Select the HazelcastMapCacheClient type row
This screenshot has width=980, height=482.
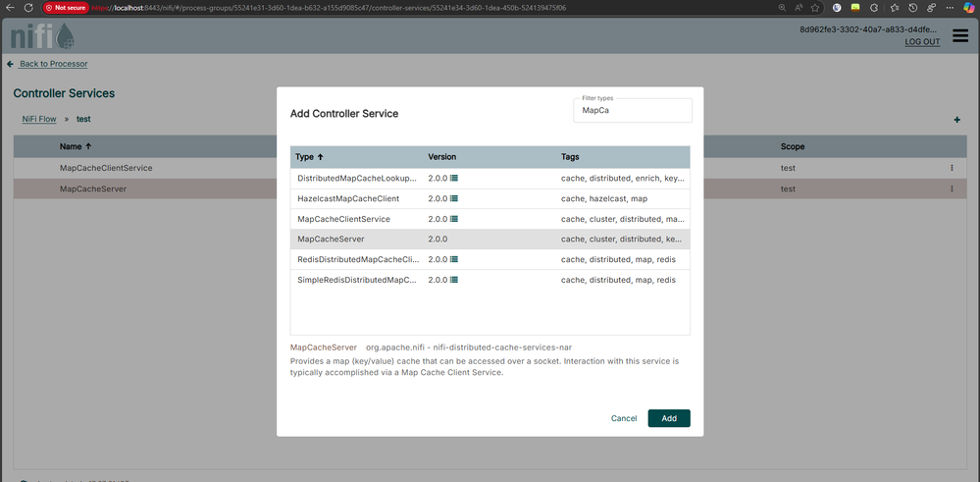(490, 199)
